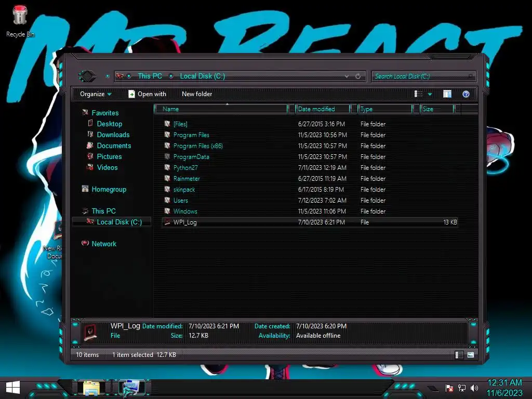Click the Python27 folder icon

167,167
